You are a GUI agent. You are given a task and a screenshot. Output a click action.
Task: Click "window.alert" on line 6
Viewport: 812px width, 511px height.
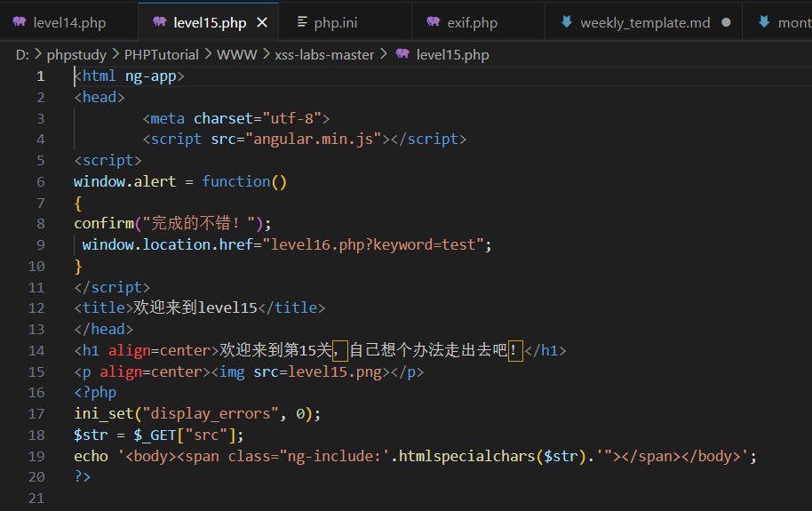[124, 182]
